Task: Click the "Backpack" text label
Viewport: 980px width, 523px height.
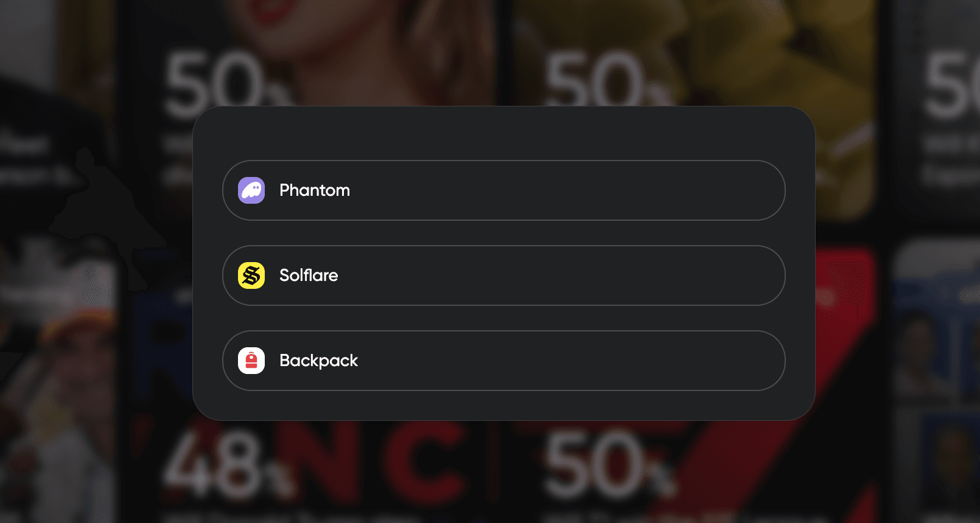Action: (x=318, y=361)
